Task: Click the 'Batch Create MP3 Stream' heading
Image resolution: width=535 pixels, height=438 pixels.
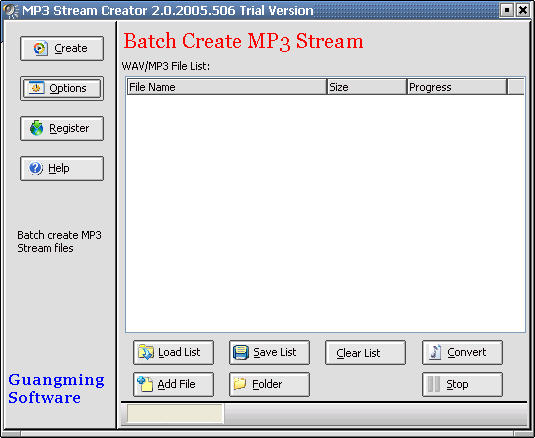Action: (x=243, y=42)
